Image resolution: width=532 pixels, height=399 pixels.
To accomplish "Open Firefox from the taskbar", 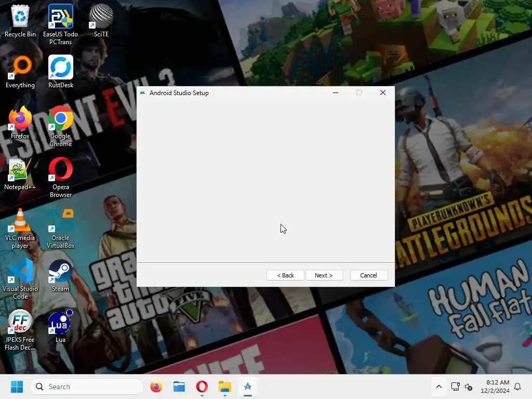I will [156, 387].
